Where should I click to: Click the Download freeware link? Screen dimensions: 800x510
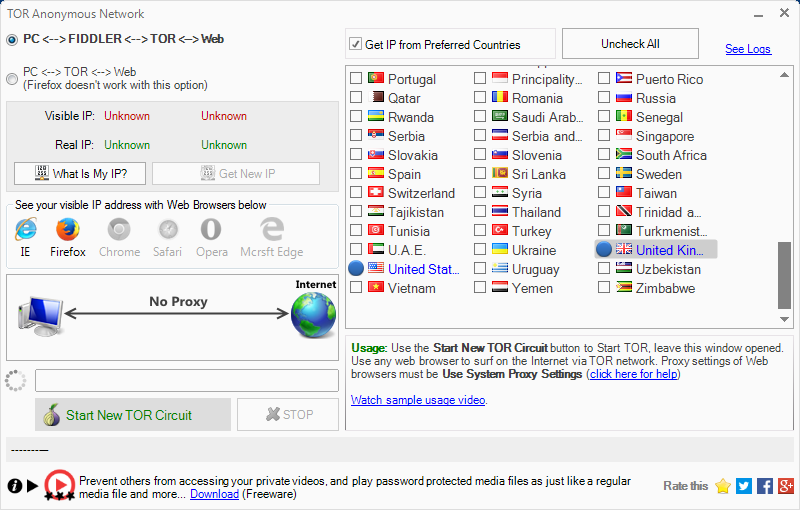214,494
